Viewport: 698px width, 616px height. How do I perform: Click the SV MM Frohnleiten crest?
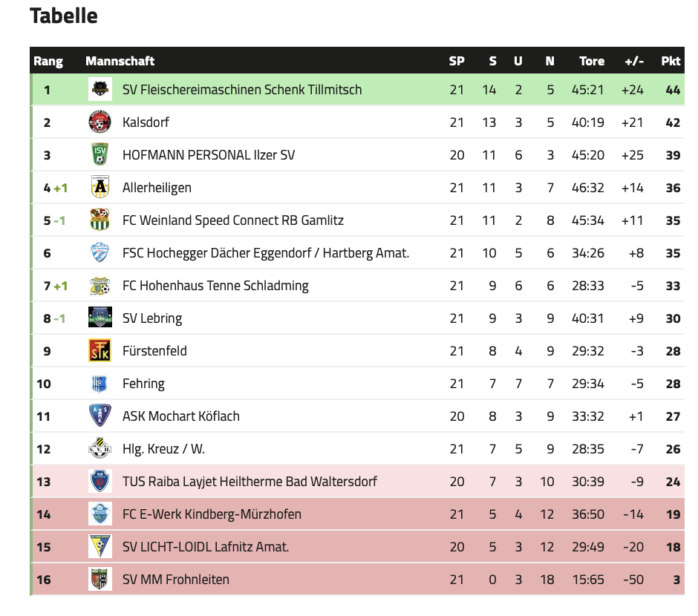tap(100, 579)
